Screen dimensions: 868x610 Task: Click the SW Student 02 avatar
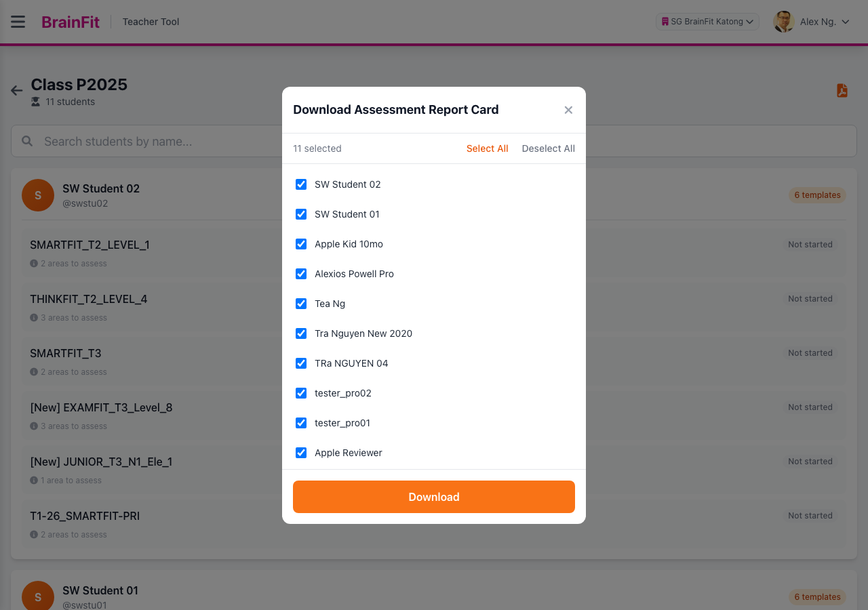[38, 195]
